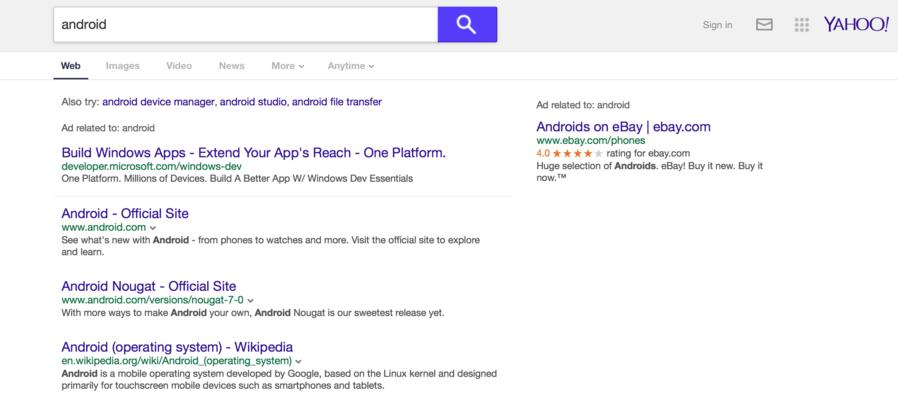Open the Anytime time filter dropdown

click(x=350, y=66)
